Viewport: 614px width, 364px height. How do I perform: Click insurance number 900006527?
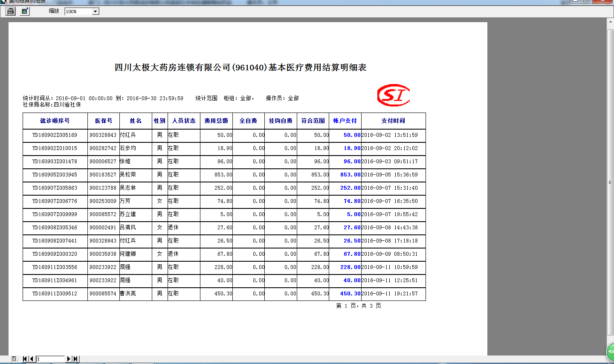(103, 162)
